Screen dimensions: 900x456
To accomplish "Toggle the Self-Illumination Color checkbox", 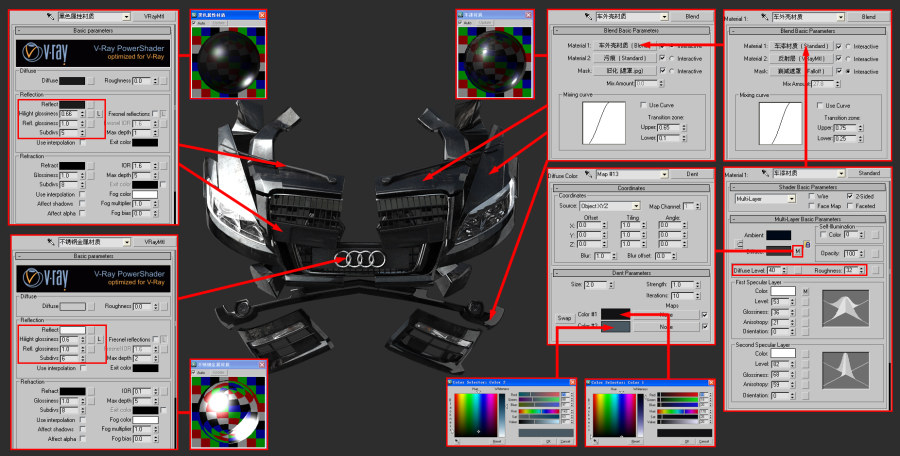I will pyautogui.click(x=824, y=235).
